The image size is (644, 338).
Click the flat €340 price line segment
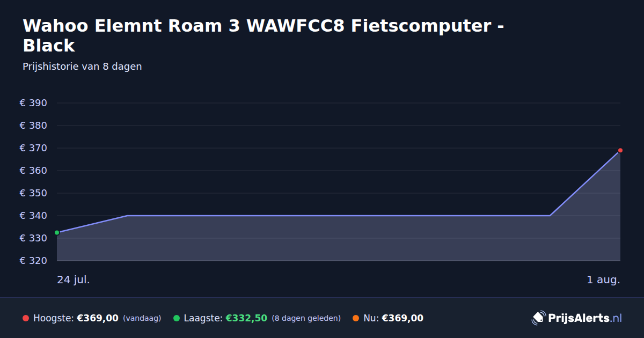coord(338,216)
